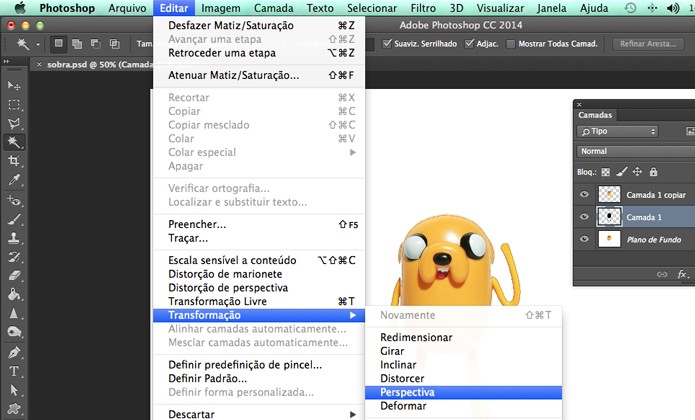The height and width of the screenshot is (420, 695).
Task: Choose Add to Selection mode
Action: [x=77, y=43]
